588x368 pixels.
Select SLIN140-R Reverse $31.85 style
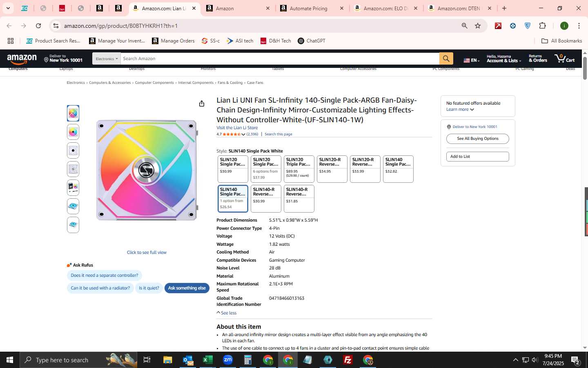[299, 199]
